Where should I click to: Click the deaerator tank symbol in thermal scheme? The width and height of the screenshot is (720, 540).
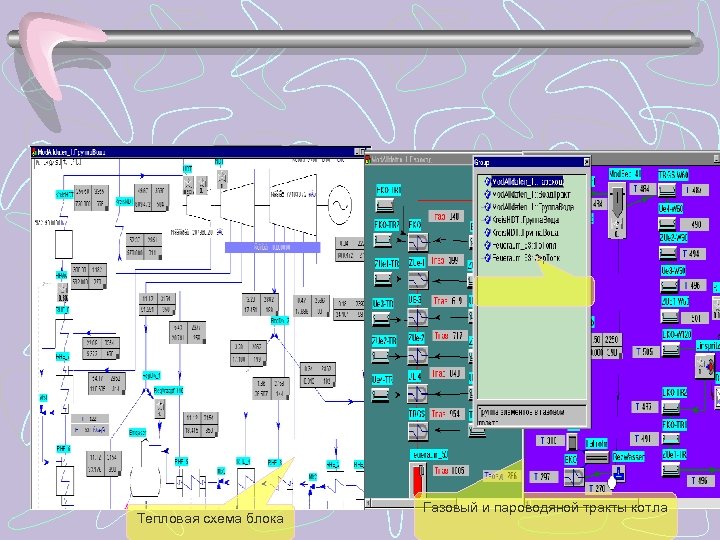pyautogui.click(x=145, y=481)
